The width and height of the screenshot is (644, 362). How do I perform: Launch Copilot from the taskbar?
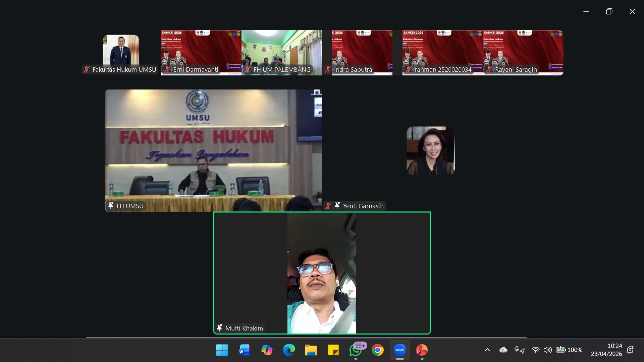coord(267,350)
